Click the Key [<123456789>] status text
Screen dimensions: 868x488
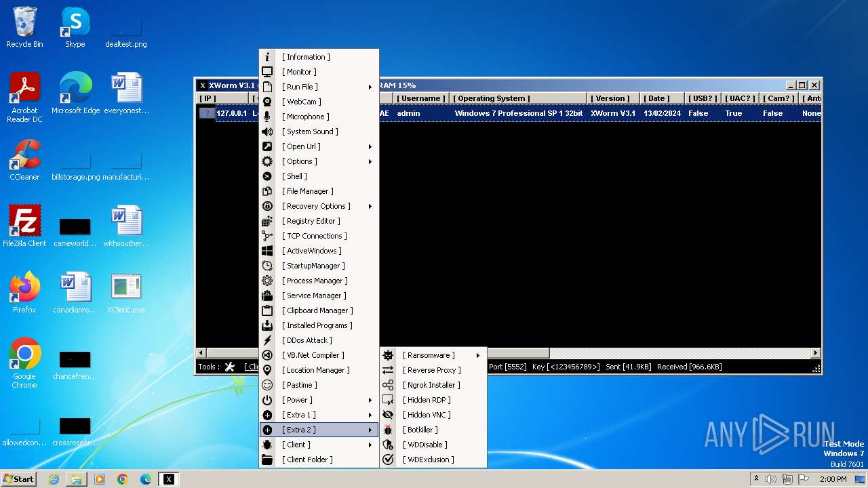click(x=567, y=367)
